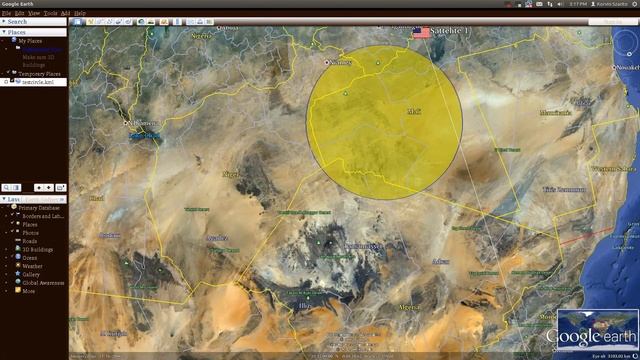Viewport: 640px width, 360px height.
Task: Expand the Borders and Labels layer
Action: (x=6, y=216)
